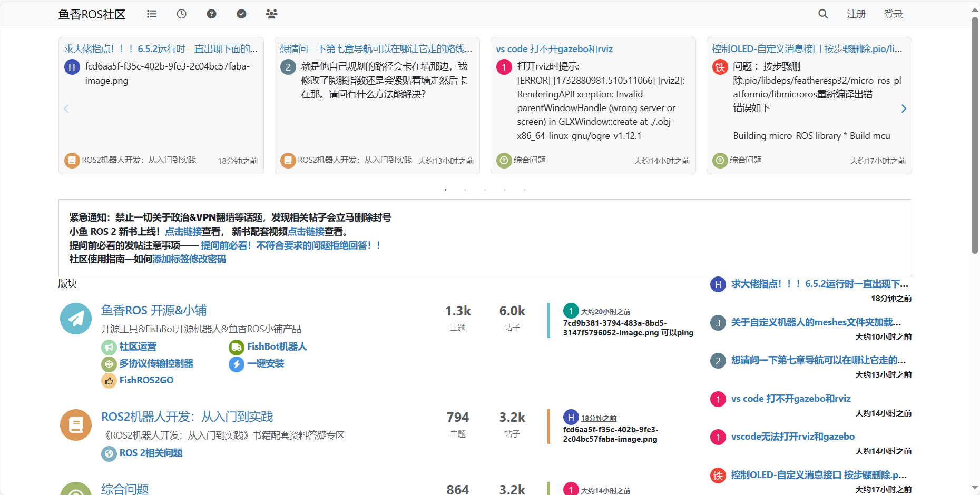The width and height of the screenshot is (980, 495).
Task: Click the orange book icon for ROS2机器人开发
Action: pyautogui.click(x=76, y=425)
